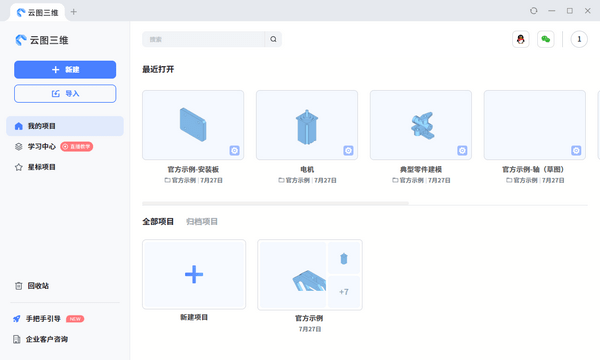Image resolution: width=600 pixels, height=360 pixels.
Task: Click badge icon on 官方示例-安装板 card
Action: [x=235, y=150]
